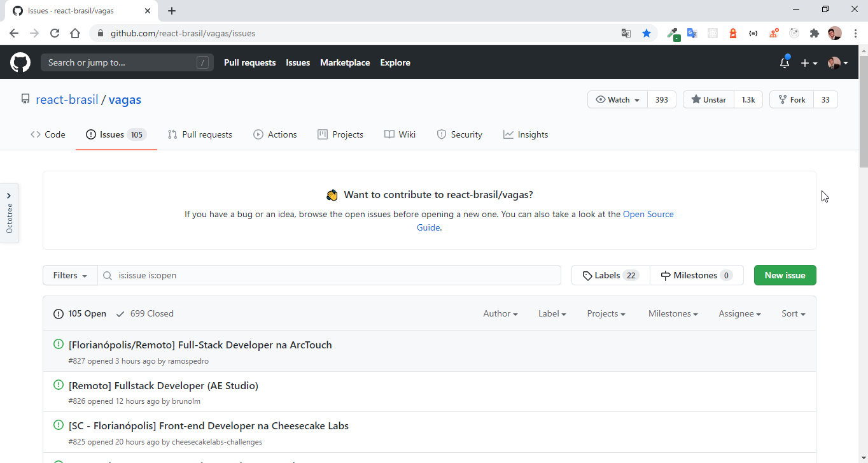
Task: View the 1.3k stargazers count
Action: [748, 99]
